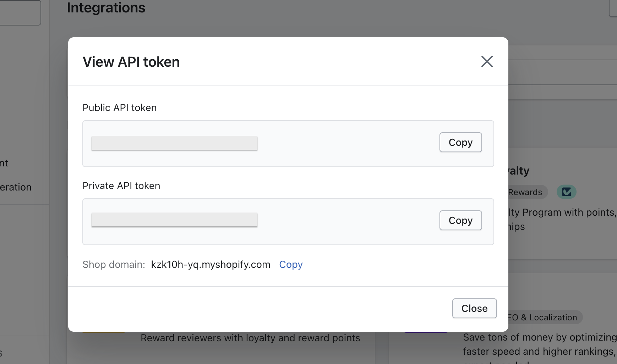This screenshot has width=617, height=364.
Task: Select the Rewards tag behind the dialog
Action: [525, 192]
